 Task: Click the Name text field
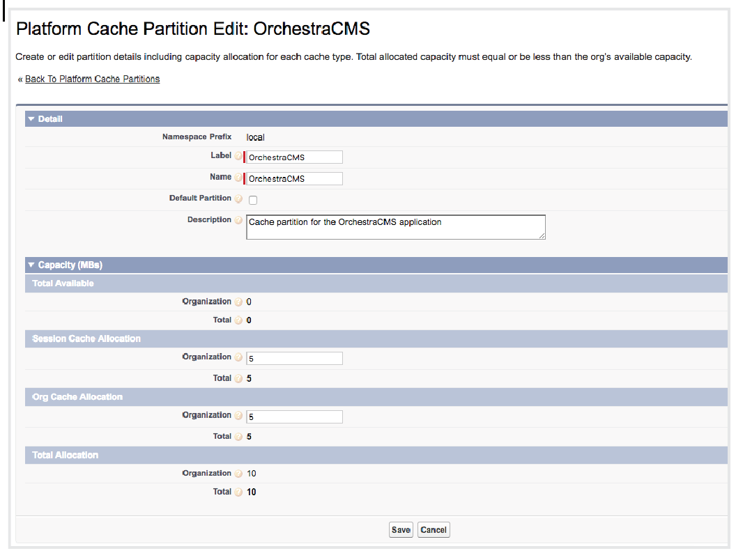point(294,178)
